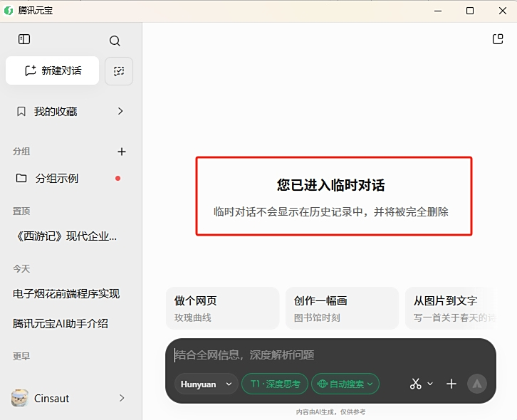
Task: Add a new group with plus icon
Action: pos(121,152)
